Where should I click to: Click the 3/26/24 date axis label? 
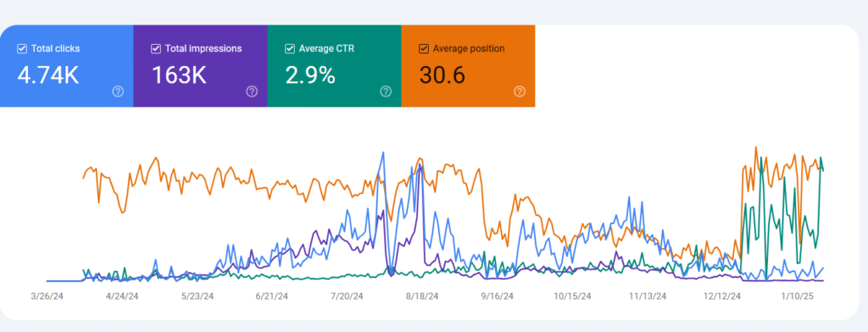pos(47,296)
